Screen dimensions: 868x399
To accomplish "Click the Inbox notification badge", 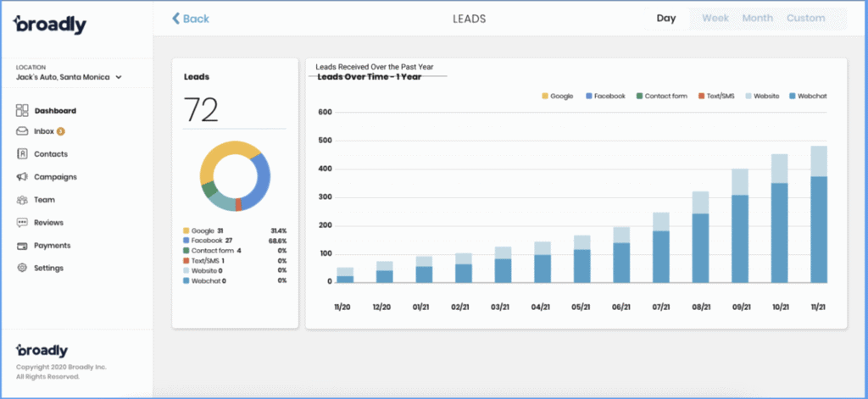I will (61, 131).
